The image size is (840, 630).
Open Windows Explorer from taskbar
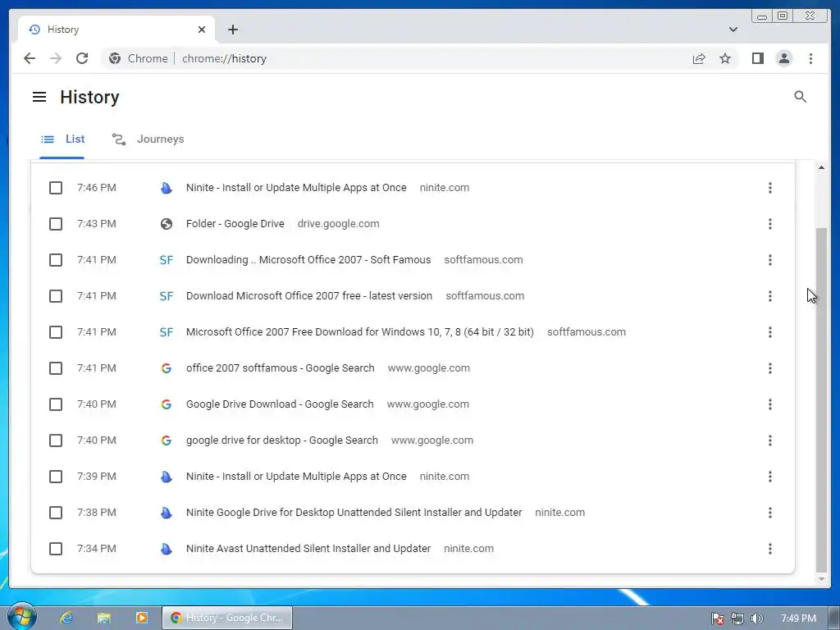(x=104, y=618)
